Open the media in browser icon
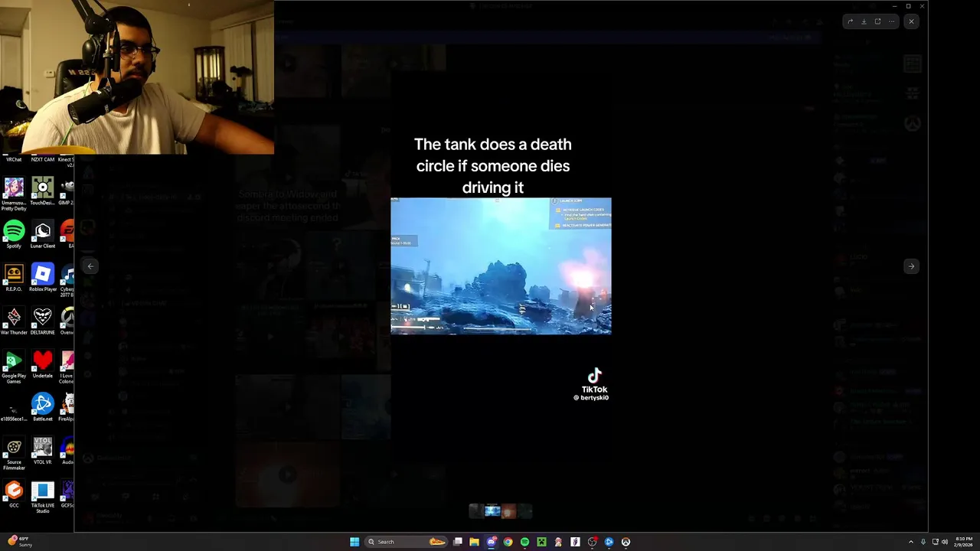 pos(877,21)
